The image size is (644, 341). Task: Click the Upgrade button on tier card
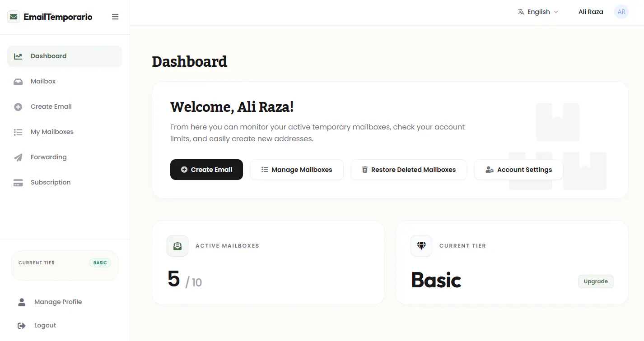coord(596,281)
